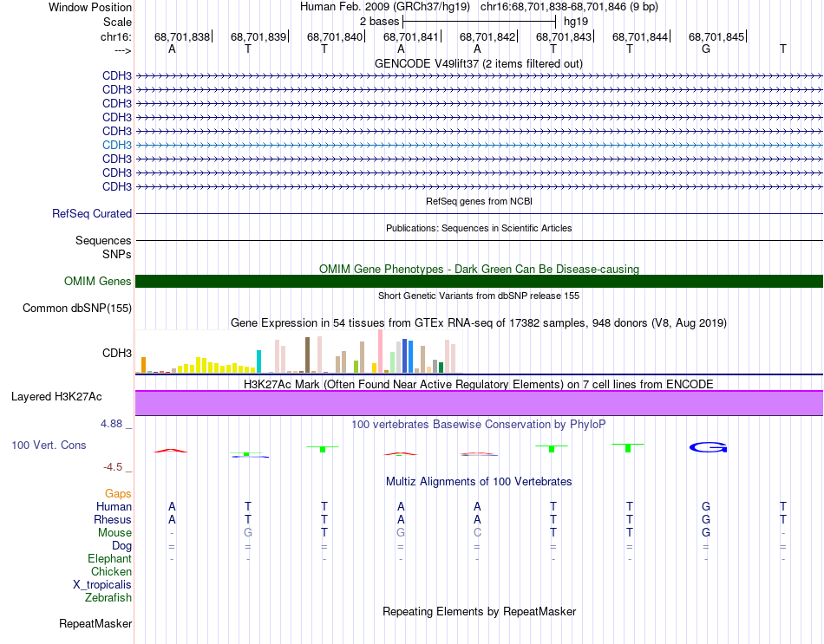Click the purple Layered H3K27Ac signal band

pyautogui.click(x=479, y=403)
